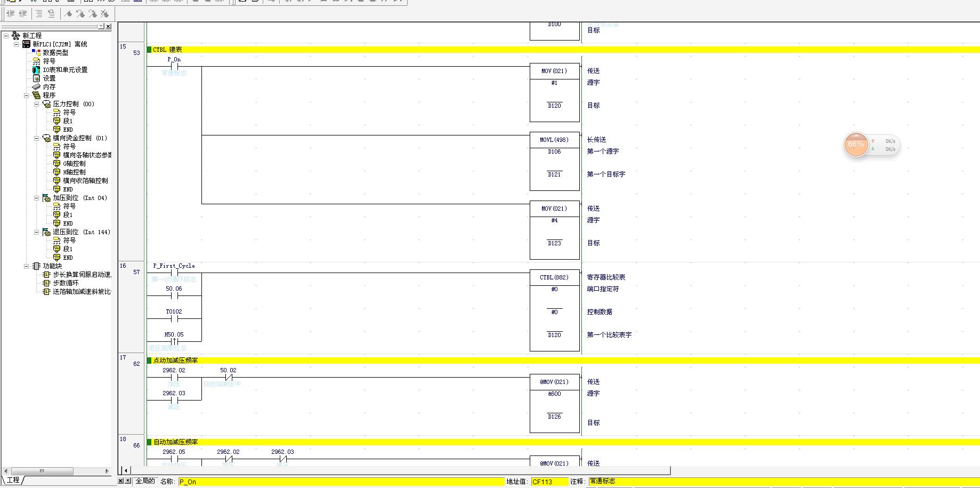
Task: Close the project workspace panel
Action: (109, 26)
